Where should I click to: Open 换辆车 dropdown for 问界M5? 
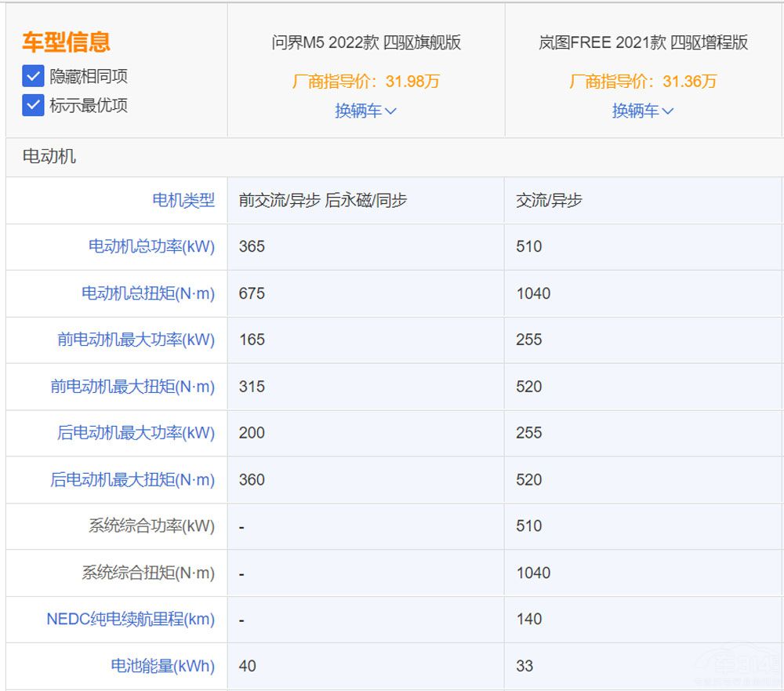pyautogui.click(x=365, y=111)
